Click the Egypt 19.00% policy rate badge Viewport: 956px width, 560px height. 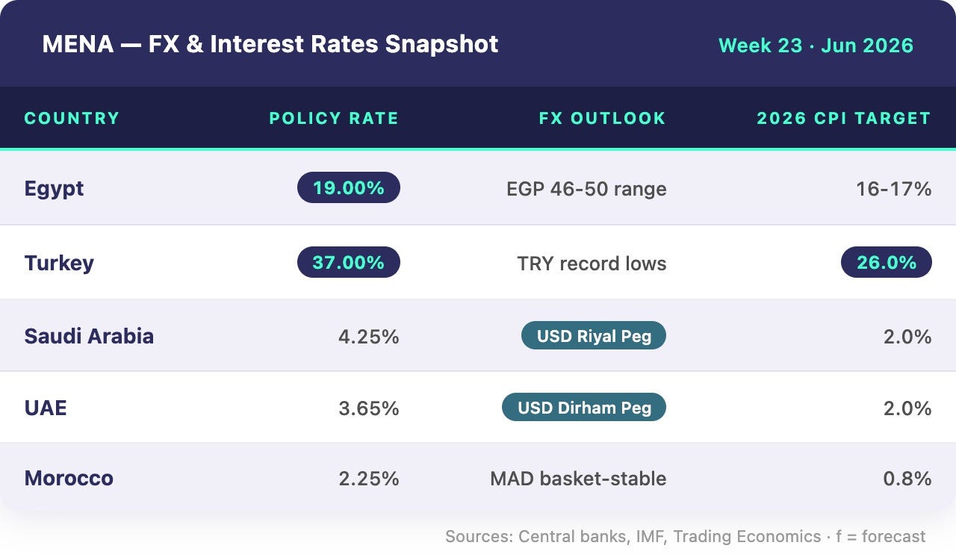349,187
